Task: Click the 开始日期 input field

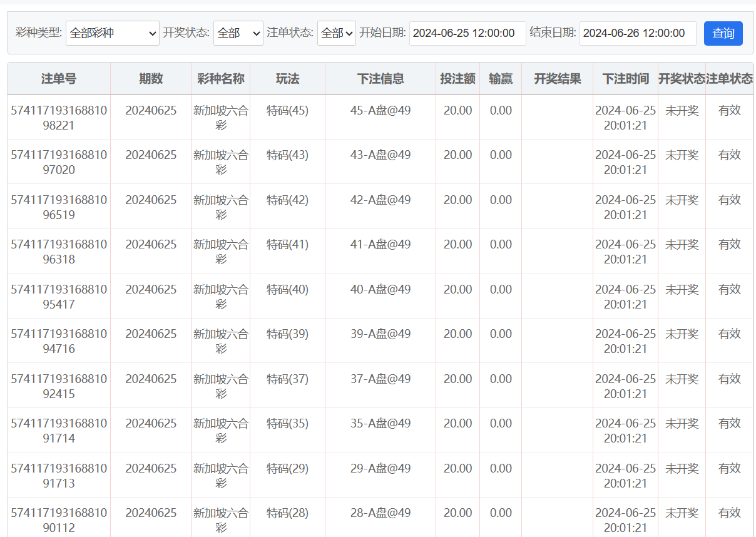Action: [x=467, y=33]
